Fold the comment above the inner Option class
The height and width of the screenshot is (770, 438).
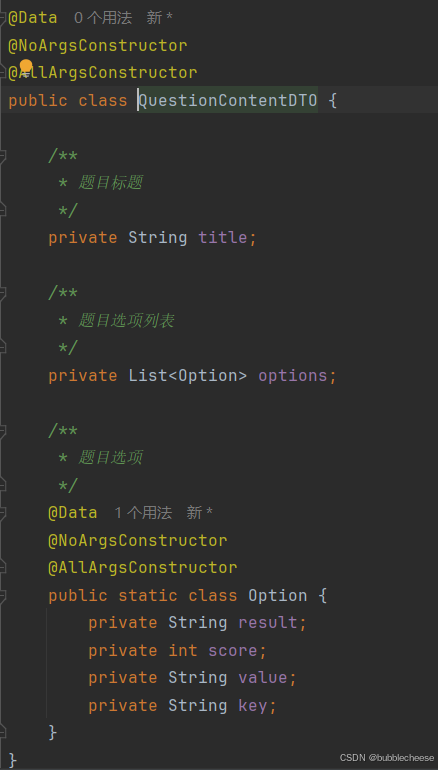click(2, 431)
